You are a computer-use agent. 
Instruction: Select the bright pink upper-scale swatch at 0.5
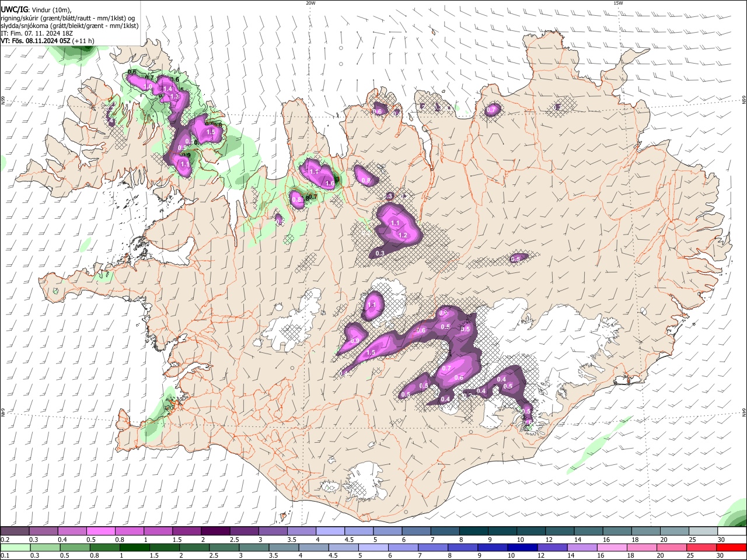coord(100,531)
